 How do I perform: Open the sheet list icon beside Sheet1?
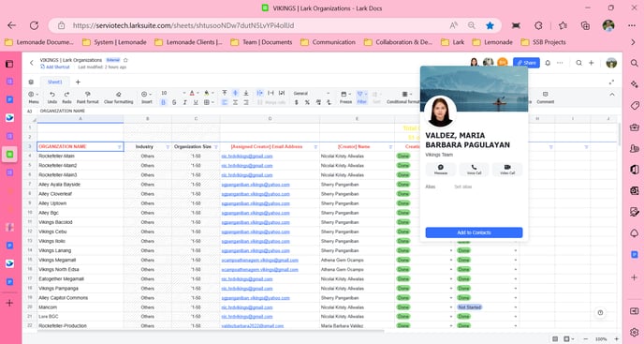click(31, 82)
